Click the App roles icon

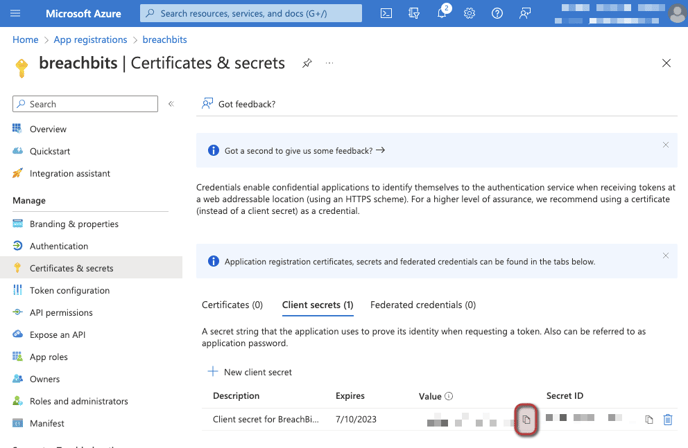tap(18, 356)
